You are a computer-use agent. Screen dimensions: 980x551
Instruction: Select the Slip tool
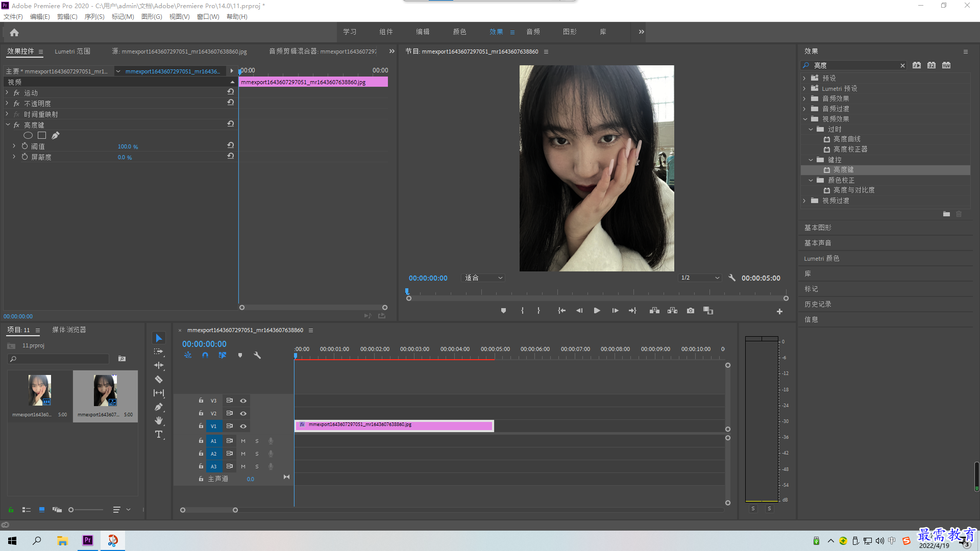(x=159, y=393)
